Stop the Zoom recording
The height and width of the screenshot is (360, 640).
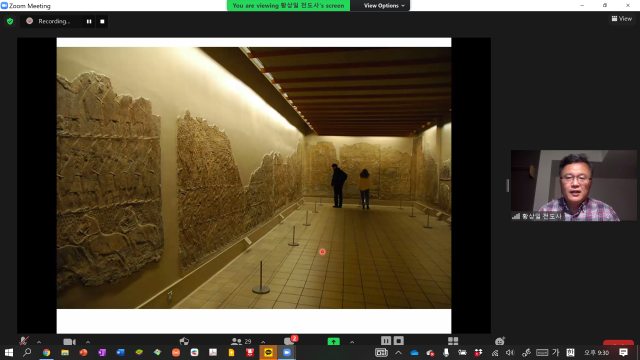pyautogui.click(x=102, y=21)
